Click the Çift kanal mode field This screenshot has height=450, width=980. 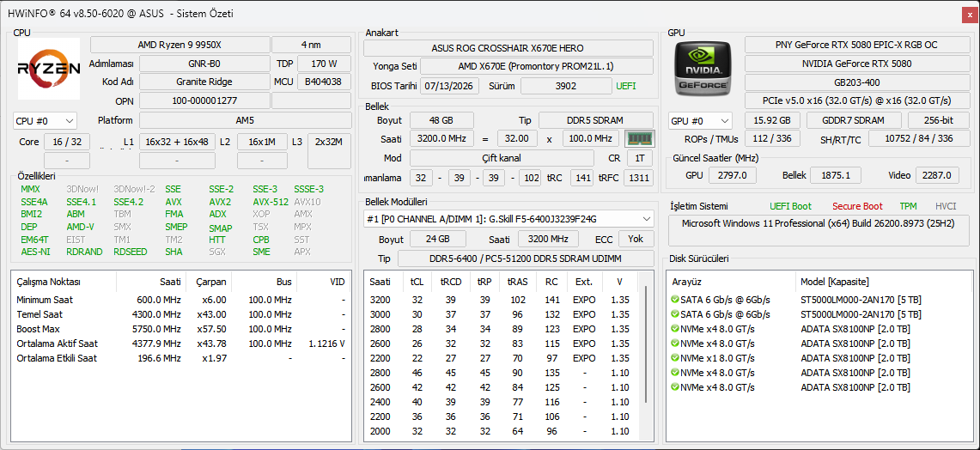click(502, 158)
